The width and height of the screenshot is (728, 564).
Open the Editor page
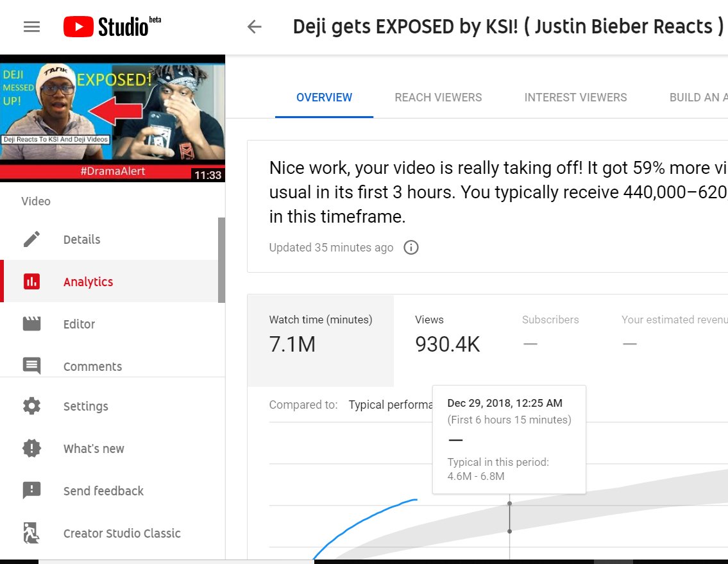coord(109,324)
